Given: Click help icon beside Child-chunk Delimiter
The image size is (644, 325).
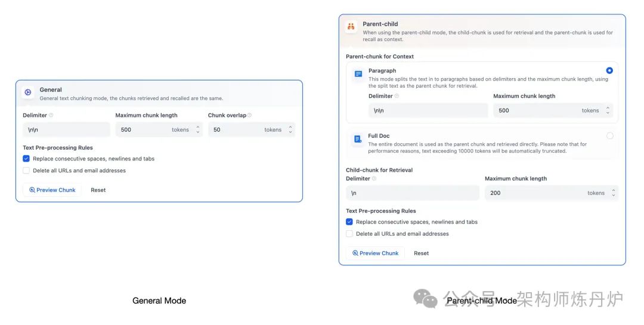Looking at the screenshot, I should click(x=374, y=178).
